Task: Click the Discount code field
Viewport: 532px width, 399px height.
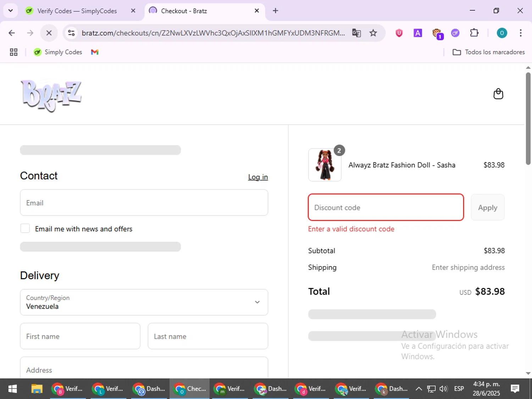Action: 386,207
